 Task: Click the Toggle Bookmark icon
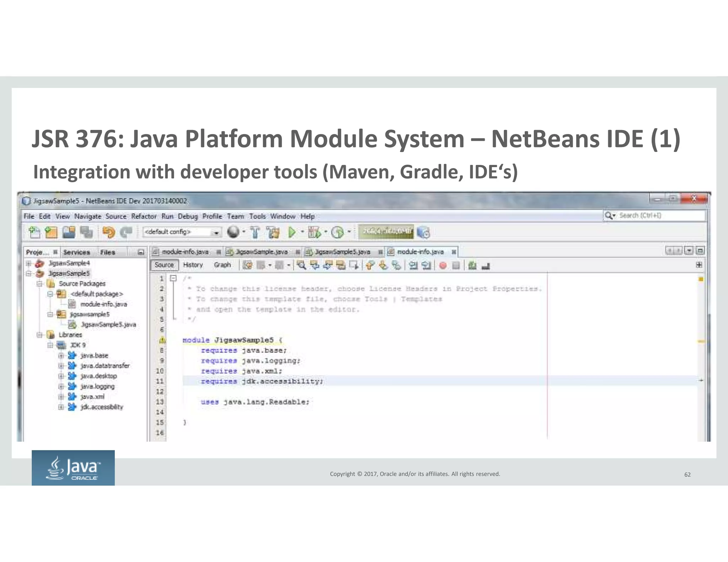click(x=396, y=265)
